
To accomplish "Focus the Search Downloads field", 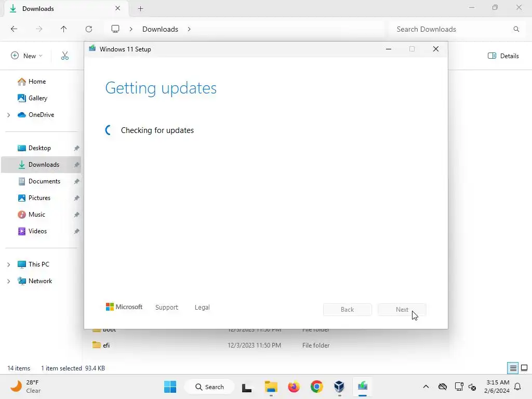I will click(456, 29).
